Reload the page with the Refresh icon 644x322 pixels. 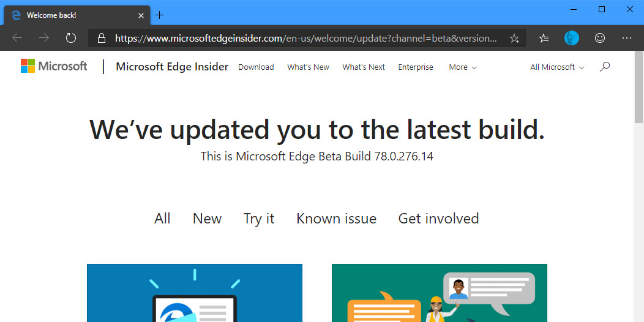coord(71,38)
